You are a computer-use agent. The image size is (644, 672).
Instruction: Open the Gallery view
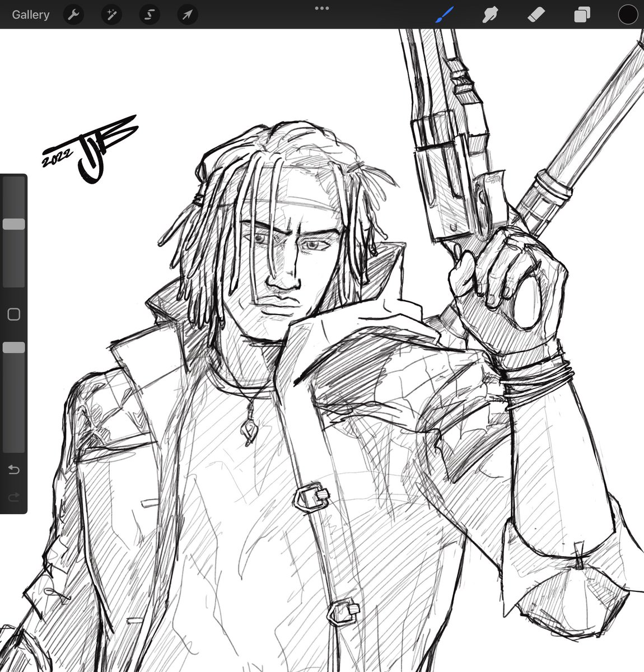(x=31, y=15)
